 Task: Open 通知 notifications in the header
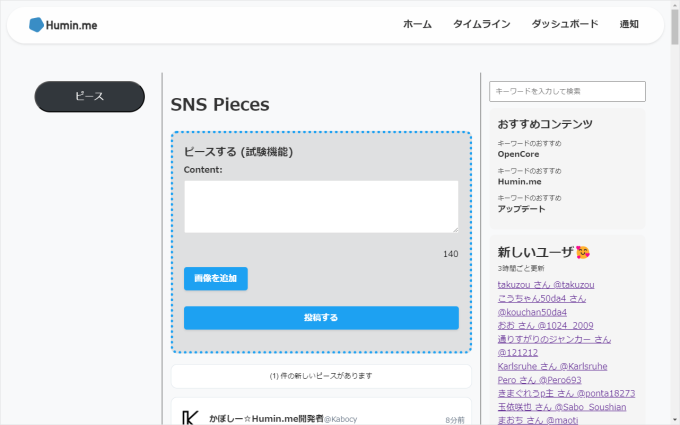629,24
